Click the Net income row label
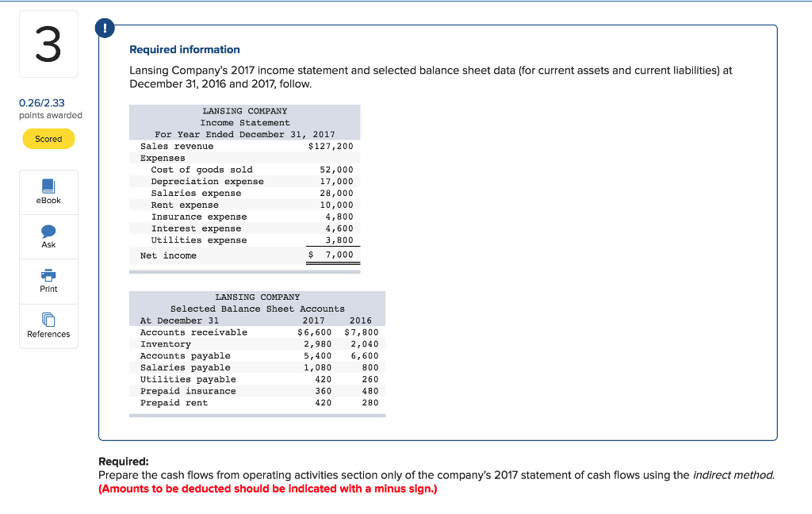The width and height of the screenshot is (812, 514). point(168,255)
